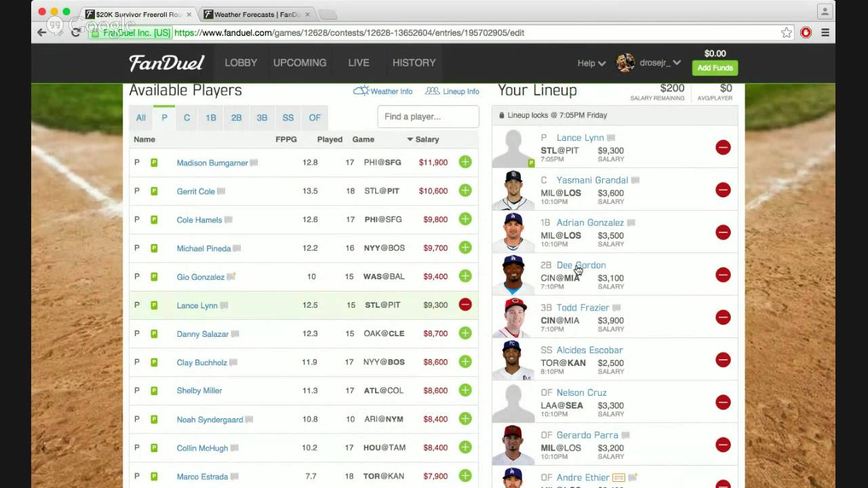Add Shelby Miller with green plus icon

[465, 390]
